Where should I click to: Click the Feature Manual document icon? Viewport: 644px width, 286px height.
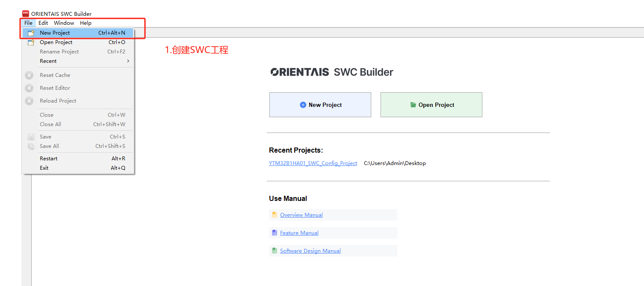point(275,233)
